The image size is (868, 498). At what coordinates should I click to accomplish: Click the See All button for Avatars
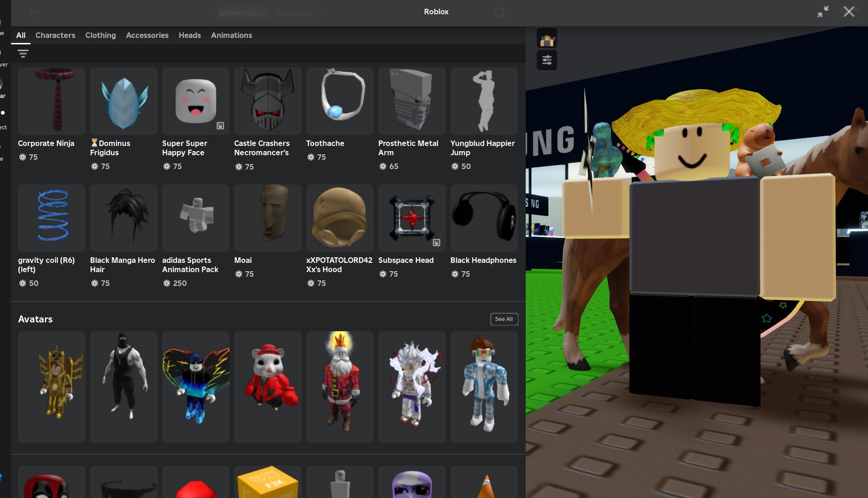coord(504,319)
